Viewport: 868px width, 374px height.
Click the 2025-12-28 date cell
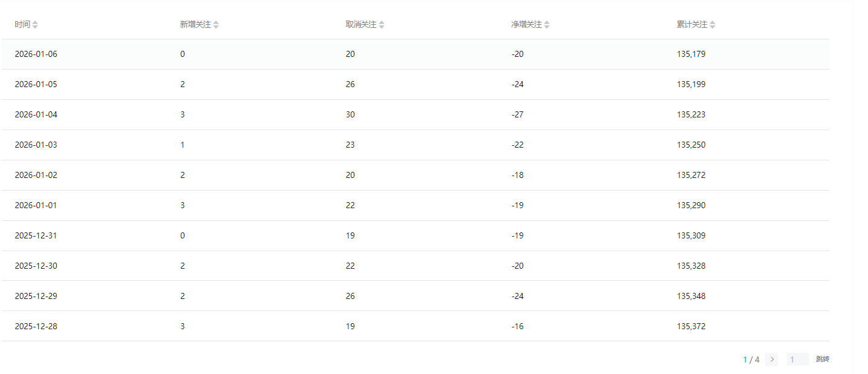36,326
